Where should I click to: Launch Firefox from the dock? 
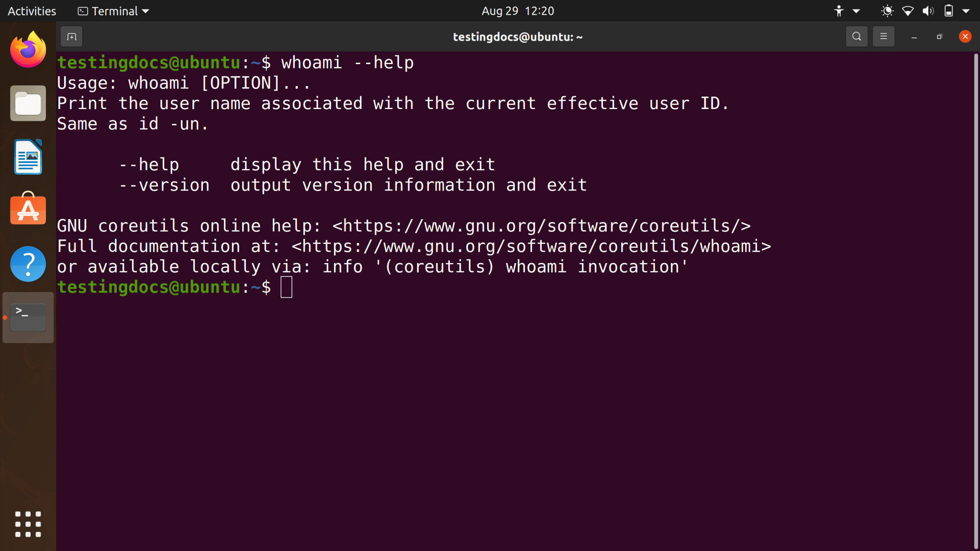point(28,48)
